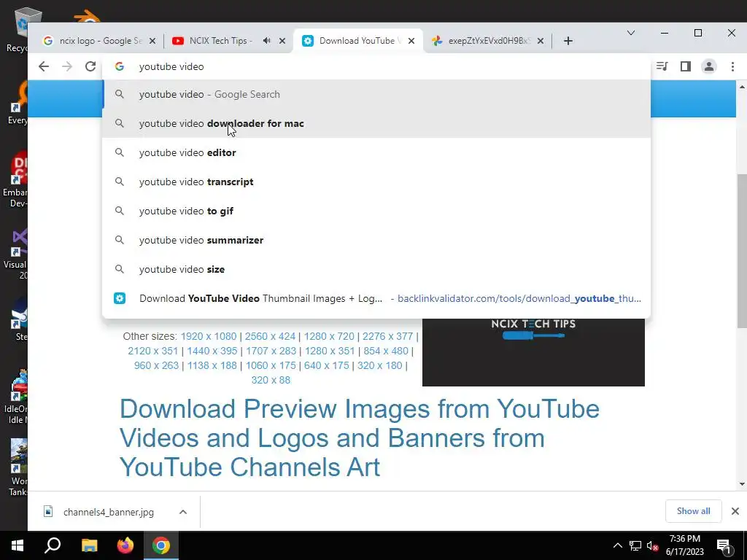
Task: Choose youtube video summarizer suggestion
Action: pyautogui.click(x=376, y=240)
